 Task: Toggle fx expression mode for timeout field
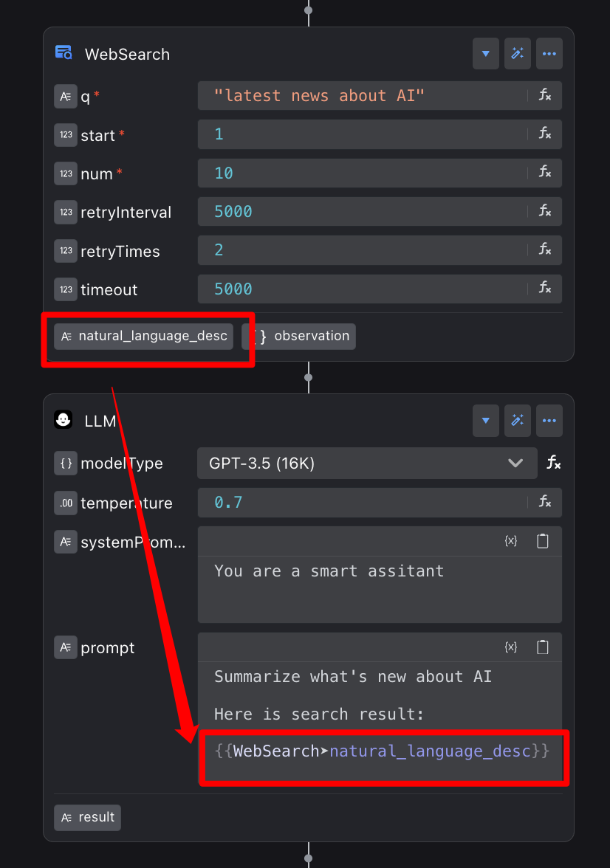point(545,289)
